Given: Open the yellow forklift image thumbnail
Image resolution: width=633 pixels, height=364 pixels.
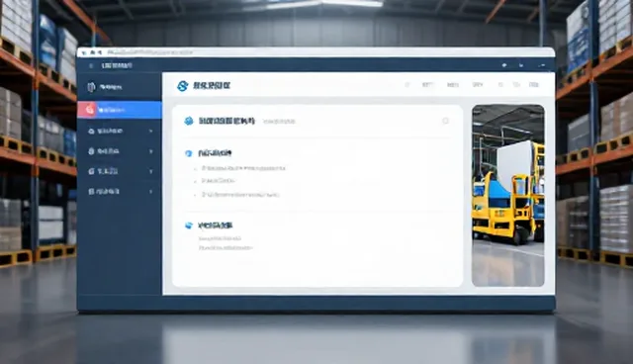Looking at the screenshot, I should 507,196.
